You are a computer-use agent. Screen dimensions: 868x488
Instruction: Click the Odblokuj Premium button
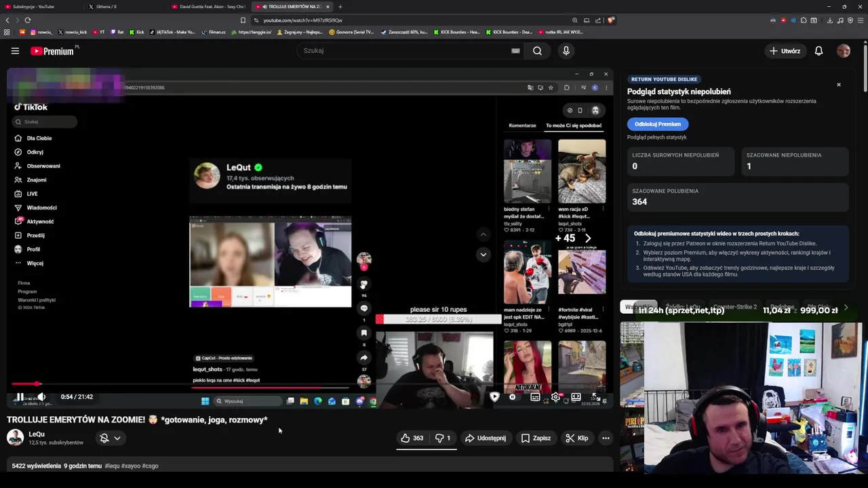(658, 124)
